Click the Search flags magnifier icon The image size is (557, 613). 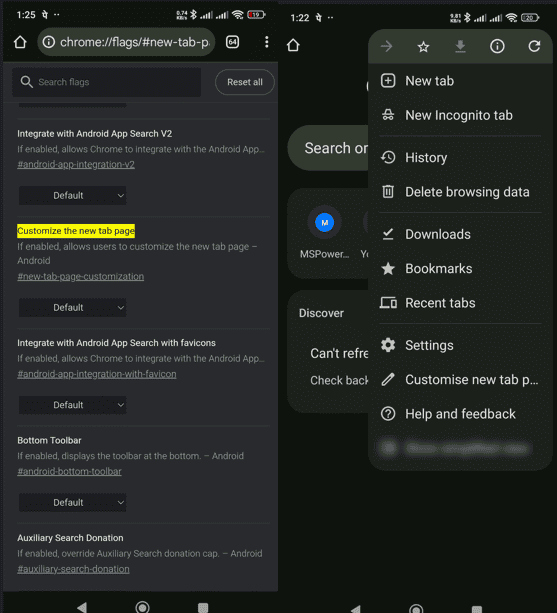pyautogui.click(x=27, y=82)
